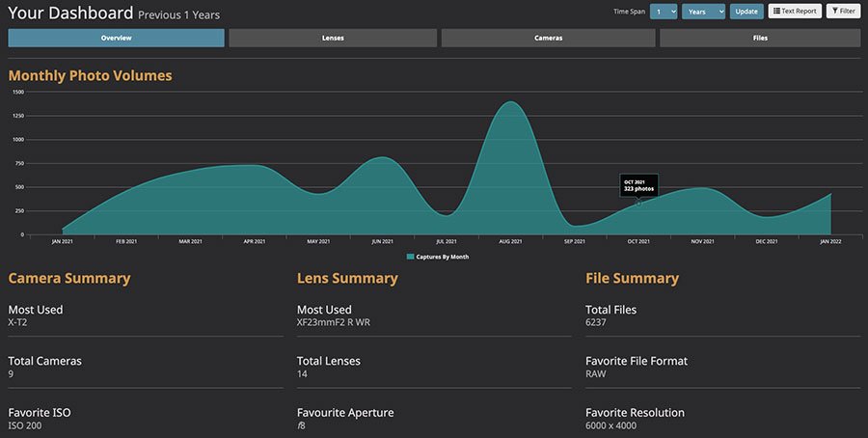This screenshot has width=868, height=438.
Task: Click the 'Previous 1 Years' subtitle
Action: [178, 14]
